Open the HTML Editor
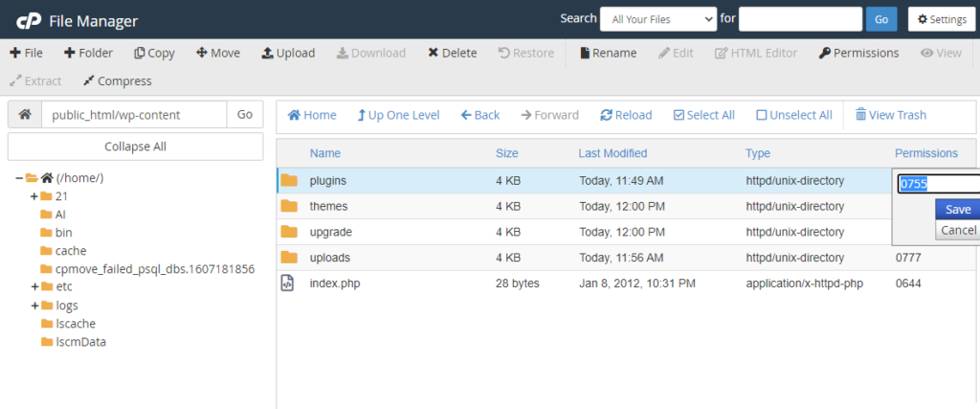 [756, 53]
